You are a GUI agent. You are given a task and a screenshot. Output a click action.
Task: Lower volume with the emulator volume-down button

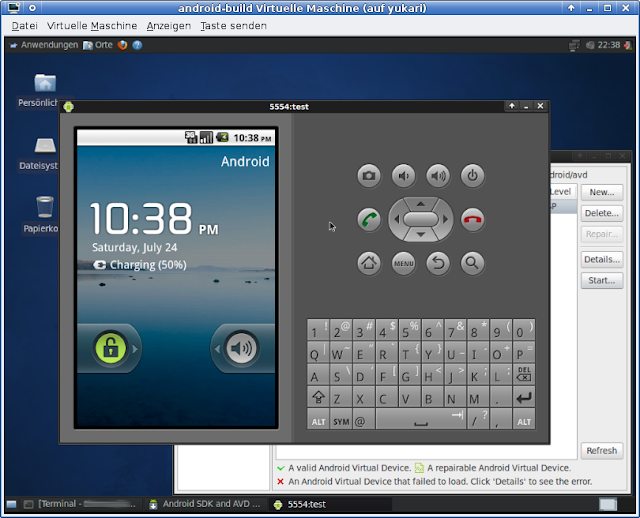click(x=403, y=176)
